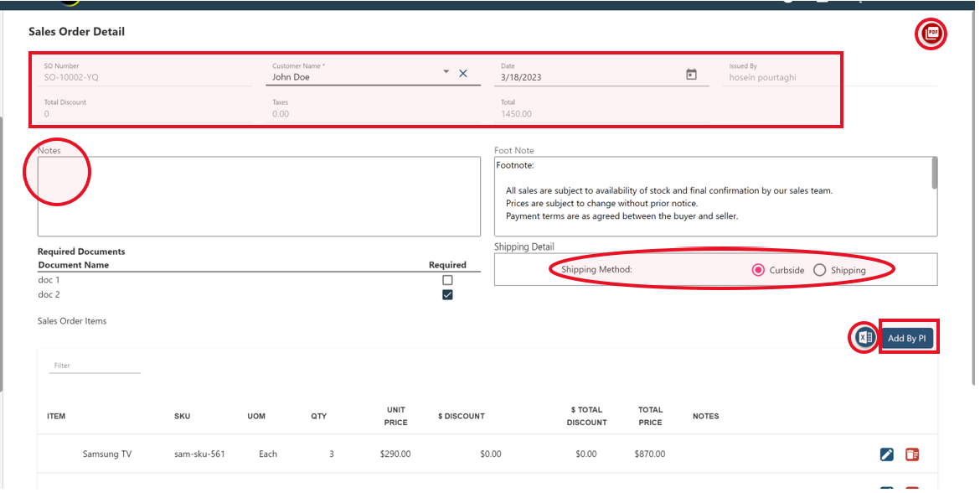Click the delete icon on the second item row
Viewport: 980px width, 493px height.
912,489
